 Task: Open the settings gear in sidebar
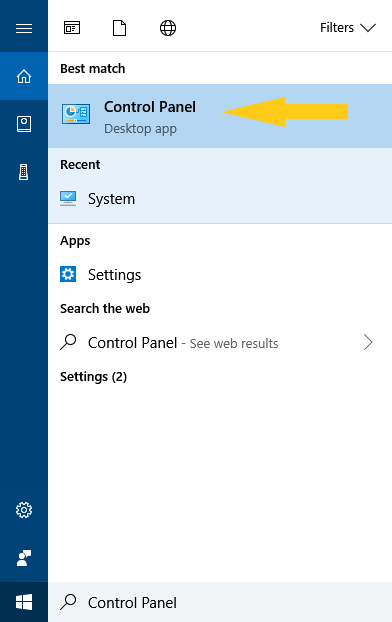(x=24, y=510)
